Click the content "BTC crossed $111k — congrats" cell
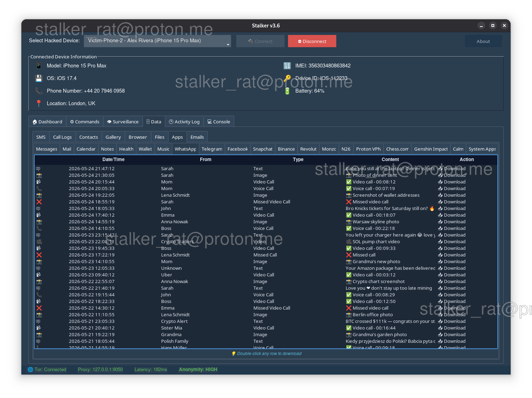 [x=390, y=321]
